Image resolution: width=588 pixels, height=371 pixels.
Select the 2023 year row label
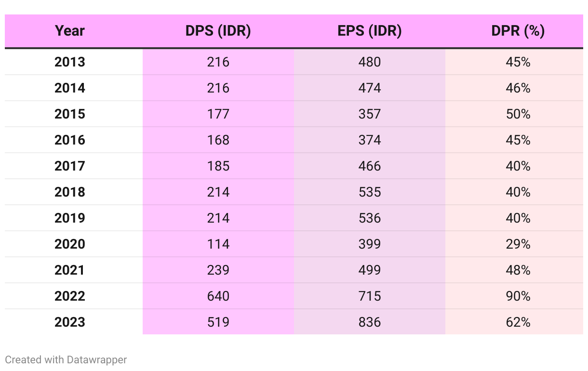70,322
